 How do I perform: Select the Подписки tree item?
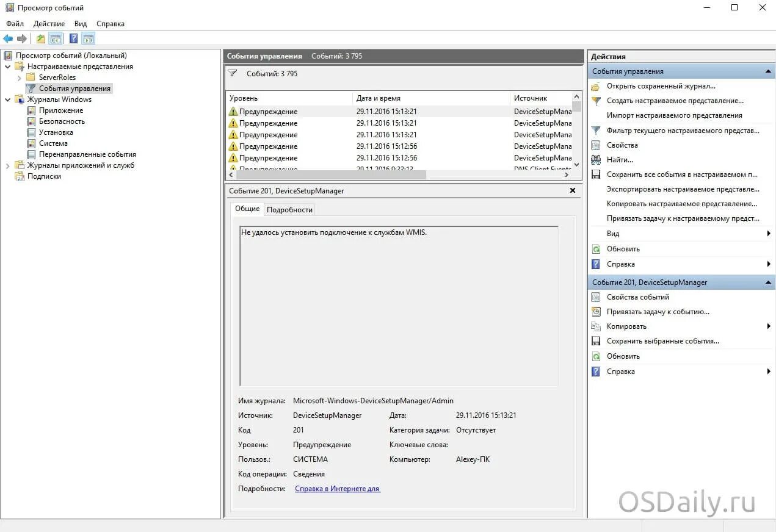pyautogui.click(x=44, y=176)
